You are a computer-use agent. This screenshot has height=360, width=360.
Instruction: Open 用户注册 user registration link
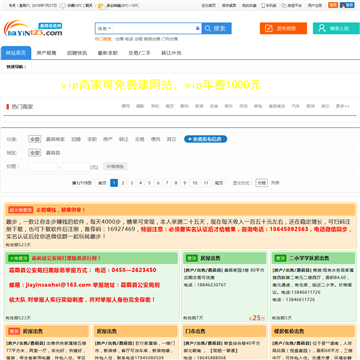(315, 5)
